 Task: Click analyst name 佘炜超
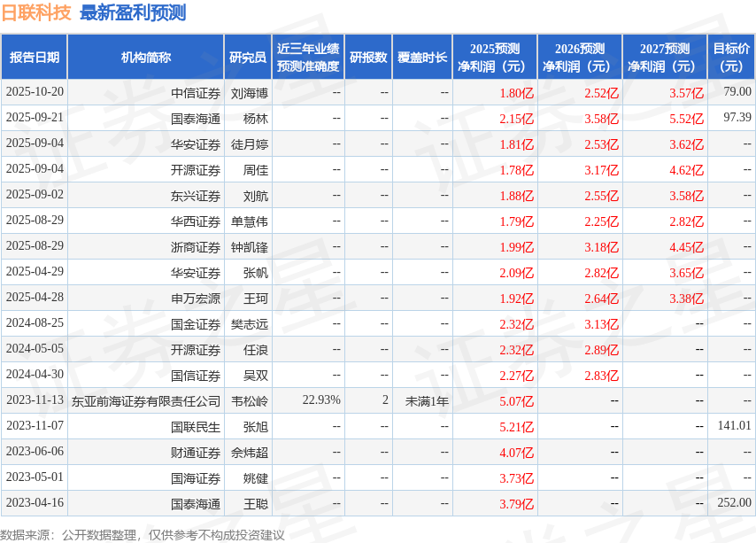(250, 453)
